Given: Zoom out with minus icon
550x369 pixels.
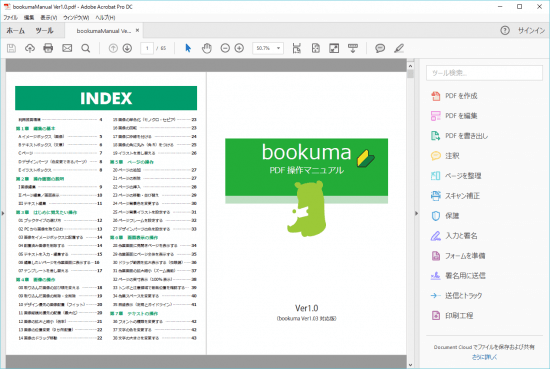Looking at the screenshot, I should pyautogui.click(x=225, y=48).
